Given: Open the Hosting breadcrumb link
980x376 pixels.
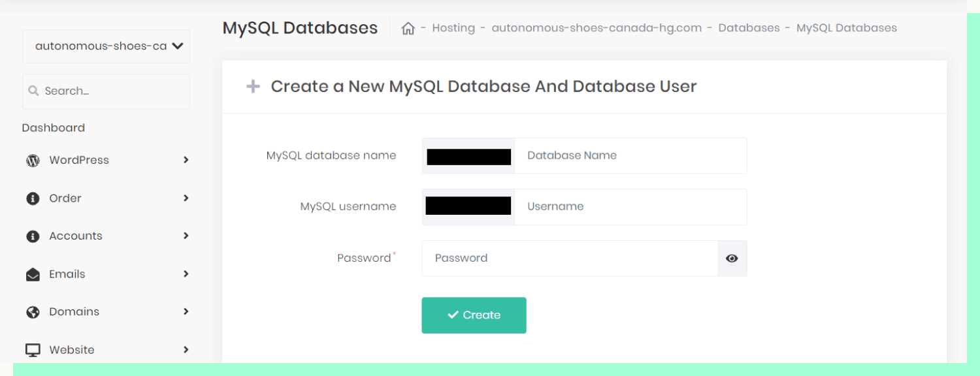Looking at the screenshot, I should pos(453,28).
